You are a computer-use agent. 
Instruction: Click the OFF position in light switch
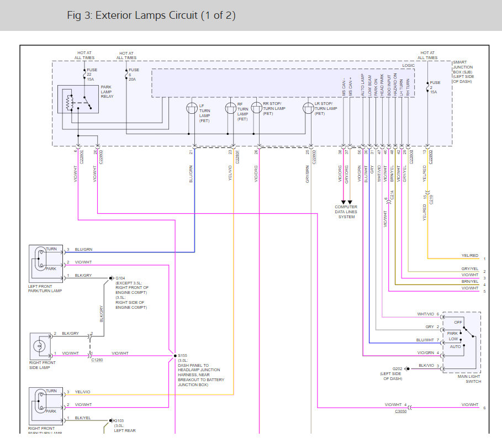pyautogui.click(x=458, y=322)
